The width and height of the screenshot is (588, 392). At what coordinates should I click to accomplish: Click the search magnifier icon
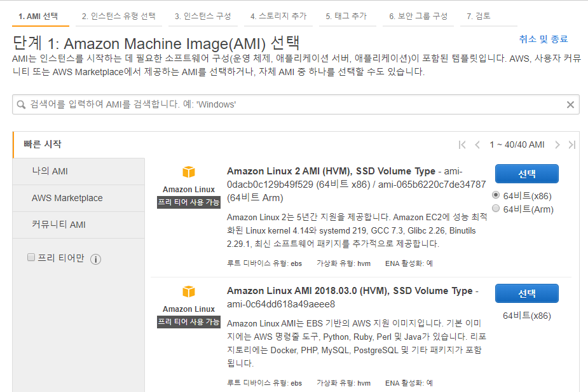22,105
